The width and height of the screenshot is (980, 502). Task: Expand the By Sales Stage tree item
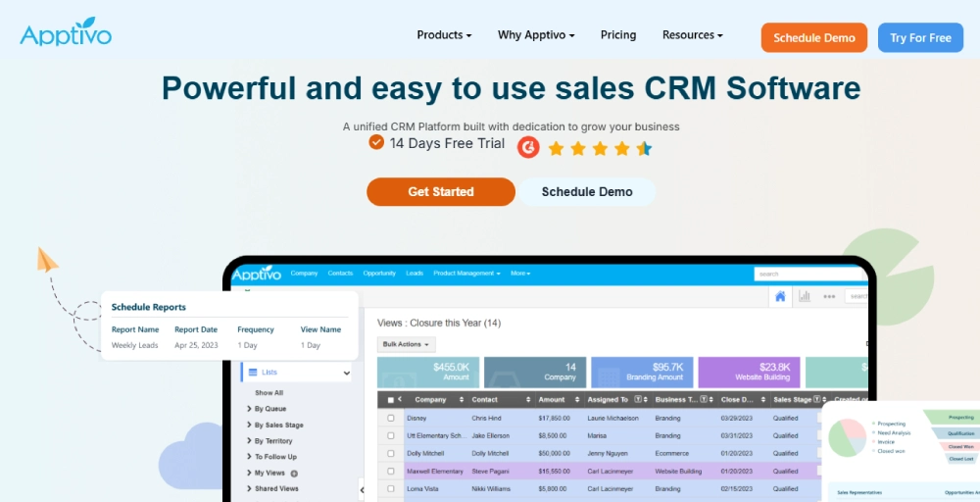coord(249,426)
